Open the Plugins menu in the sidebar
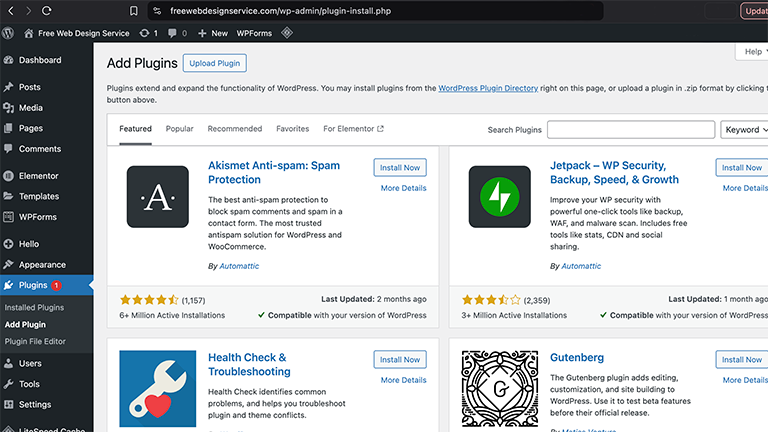The image size is (768, 432). point(46,285)
